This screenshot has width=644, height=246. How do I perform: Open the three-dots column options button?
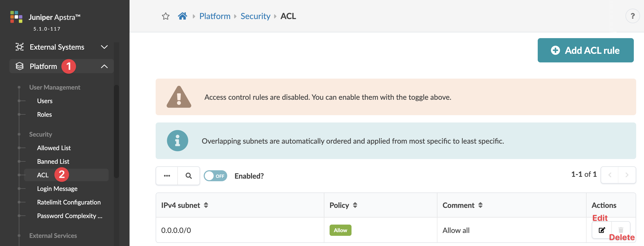[x=167, y=176]
